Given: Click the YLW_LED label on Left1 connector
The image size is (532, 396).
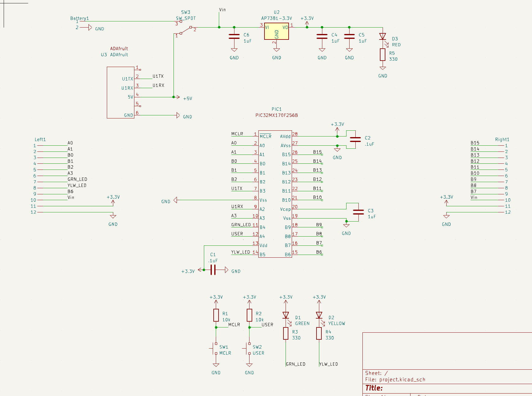Looking at the screenshot, I should coord(77,185).
